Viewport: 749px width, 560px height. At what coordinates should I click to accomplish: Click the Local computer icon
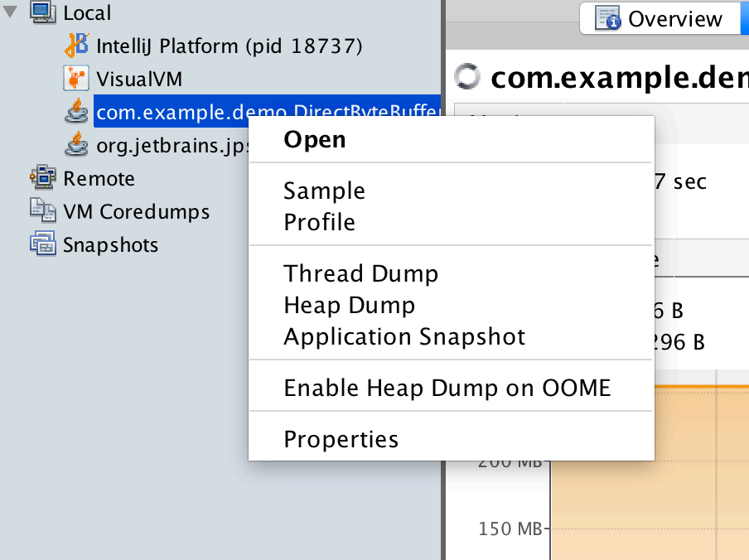[x=43, y=12]
